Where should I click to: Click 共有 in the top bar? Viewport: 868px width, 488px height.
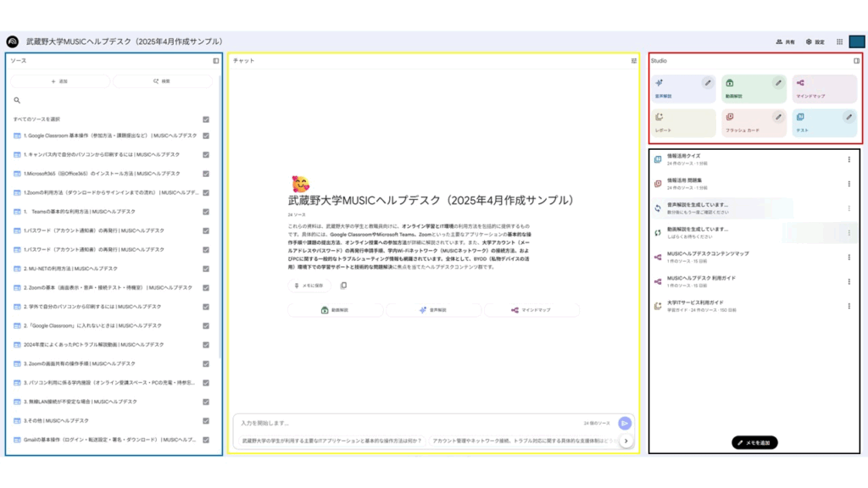785,42
